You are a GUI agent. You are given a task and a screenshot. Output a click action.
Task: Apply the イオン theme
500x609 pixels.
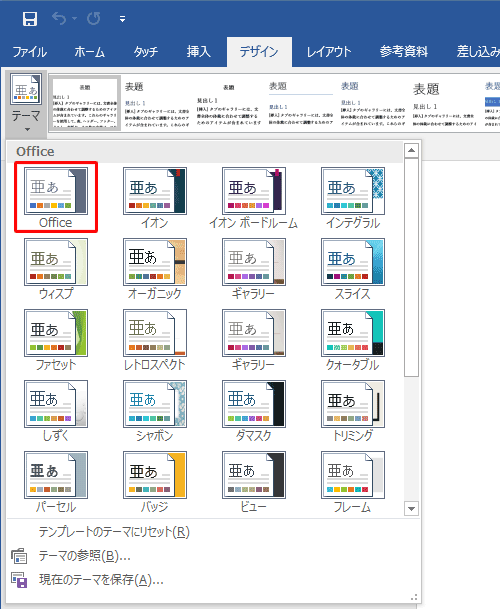155,197
